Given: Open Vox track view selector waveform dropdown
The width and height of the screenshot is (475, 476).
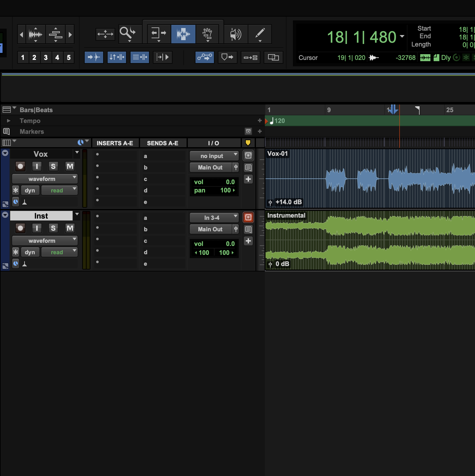Looking at the screenshot, I should (45, 179).
